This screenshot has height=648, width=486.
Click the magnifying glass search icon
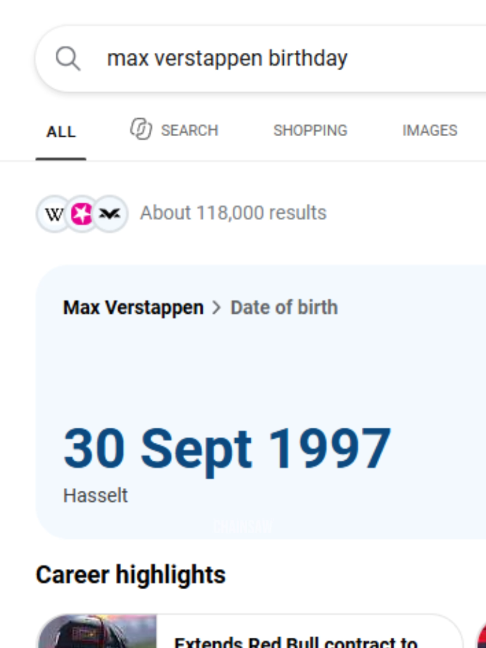[x=68, y=59]
